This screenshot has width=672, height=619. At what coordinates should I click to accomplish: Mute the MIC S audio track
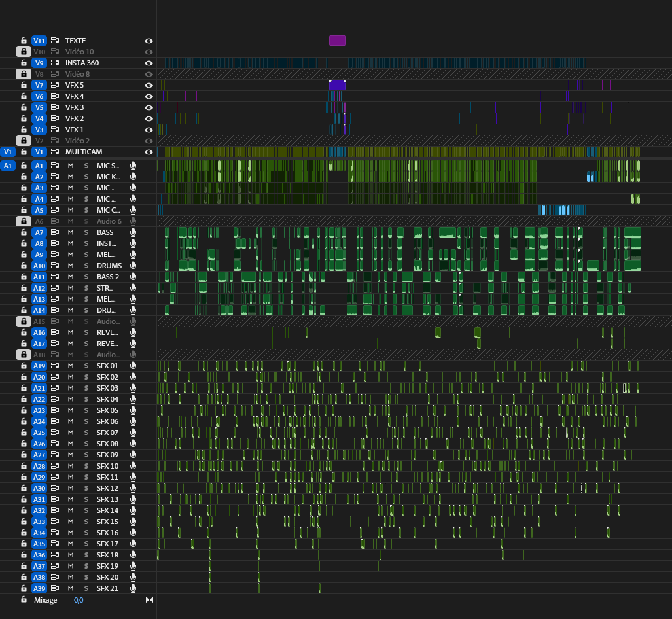click(71, 166)
